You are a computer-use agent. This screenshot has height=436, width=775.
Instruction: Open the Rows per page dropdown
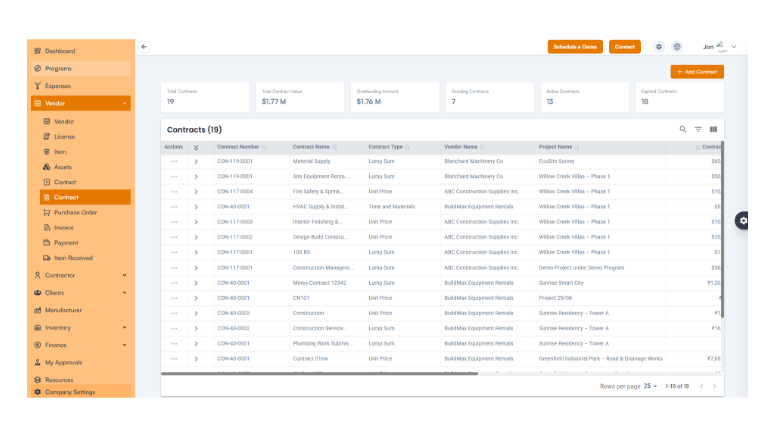tap(651, 385)
